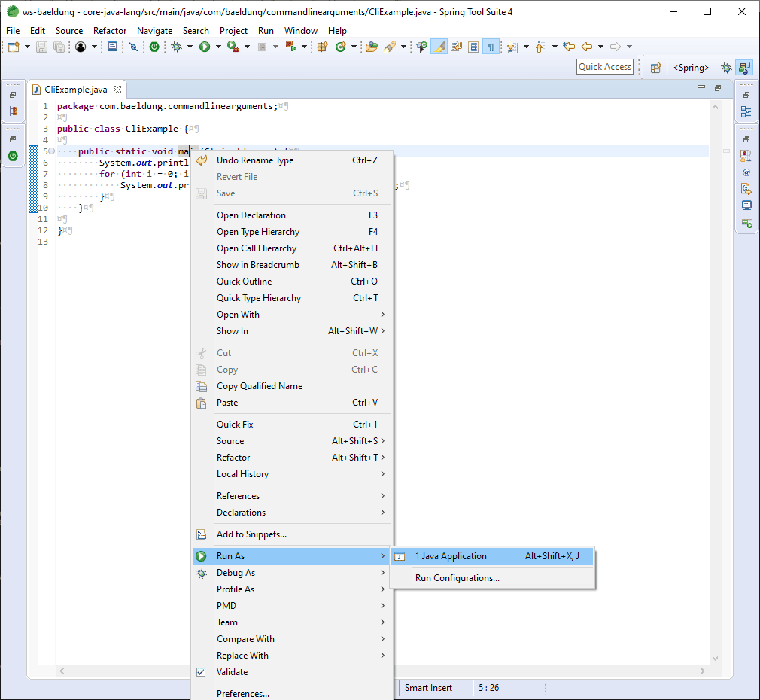Click the Console icon in the right sidebar
The image size is (760, 700).
[x=746, y=205]
